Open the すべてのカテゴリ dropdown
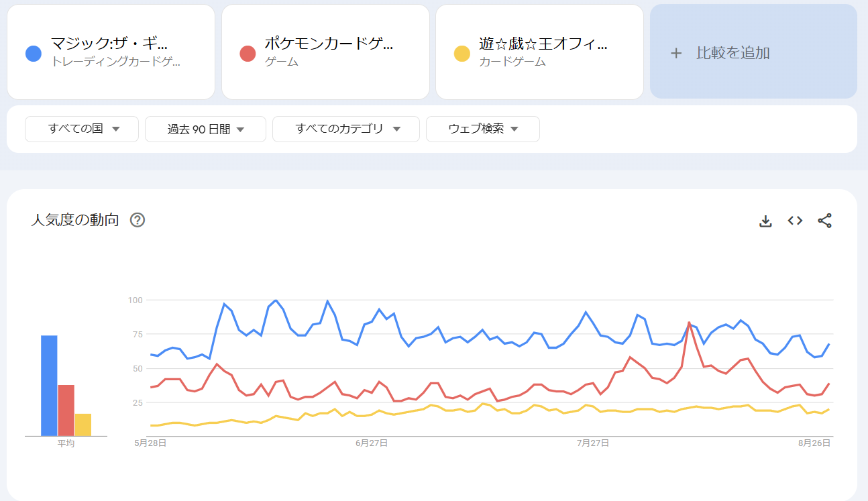 345,129
